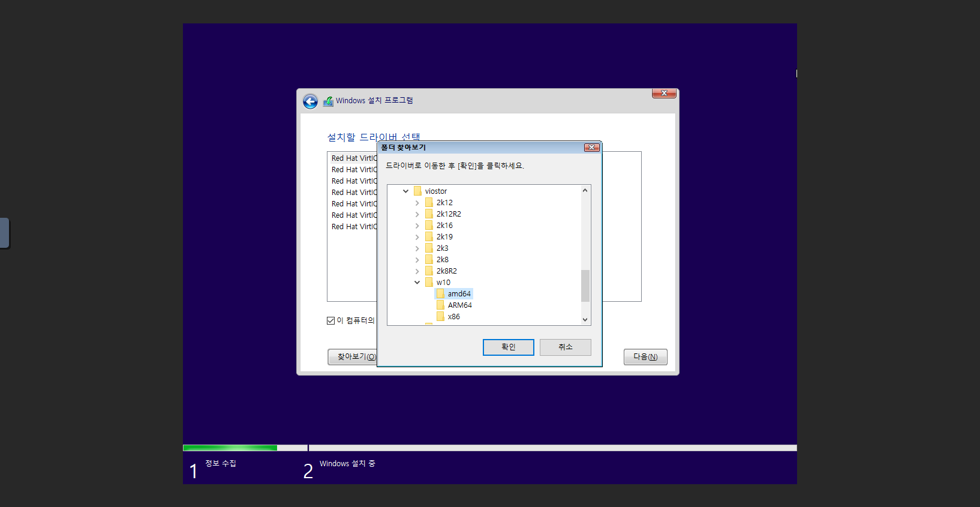The image size is (980, 507).
Task: Expand the 2k12 folder node
Action: tap(417, 203)
